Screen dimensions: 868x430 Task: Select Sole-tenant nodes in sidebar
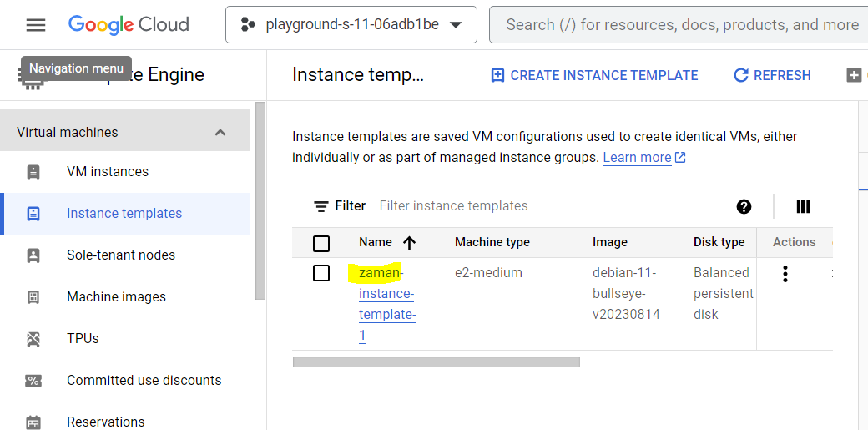click(x=121, y=255)
